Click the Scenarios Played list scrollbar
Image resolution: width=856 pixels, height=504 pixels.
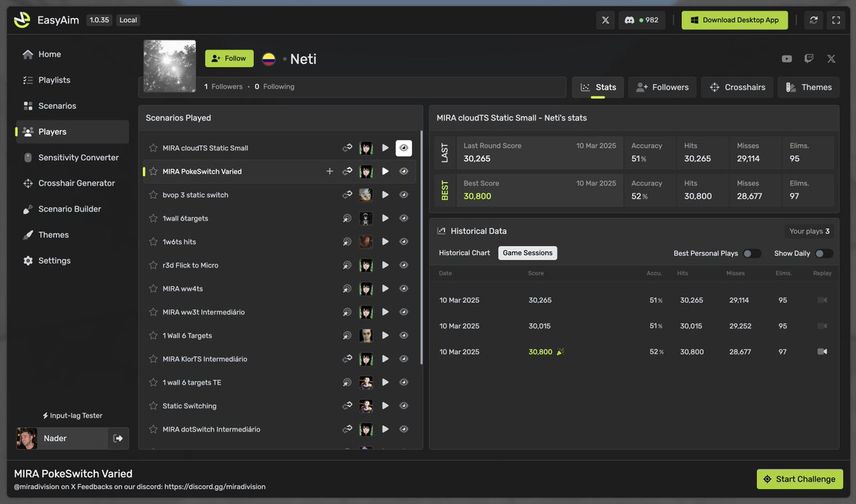click(421, 247)
